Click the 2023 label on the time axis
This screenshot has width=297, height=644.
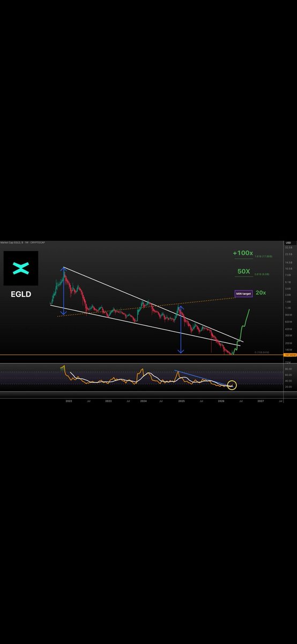pyautogui.click(x=108, y=401)
